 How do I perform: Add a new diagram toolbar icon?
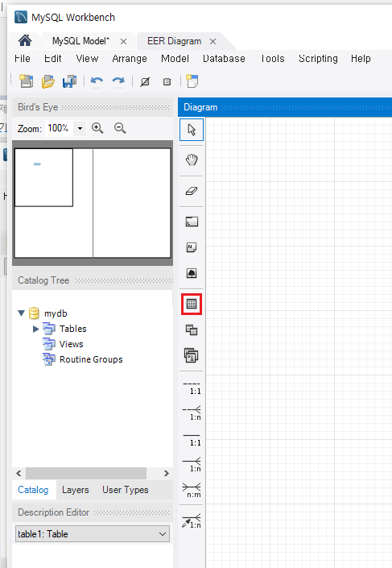pos(192,81)
